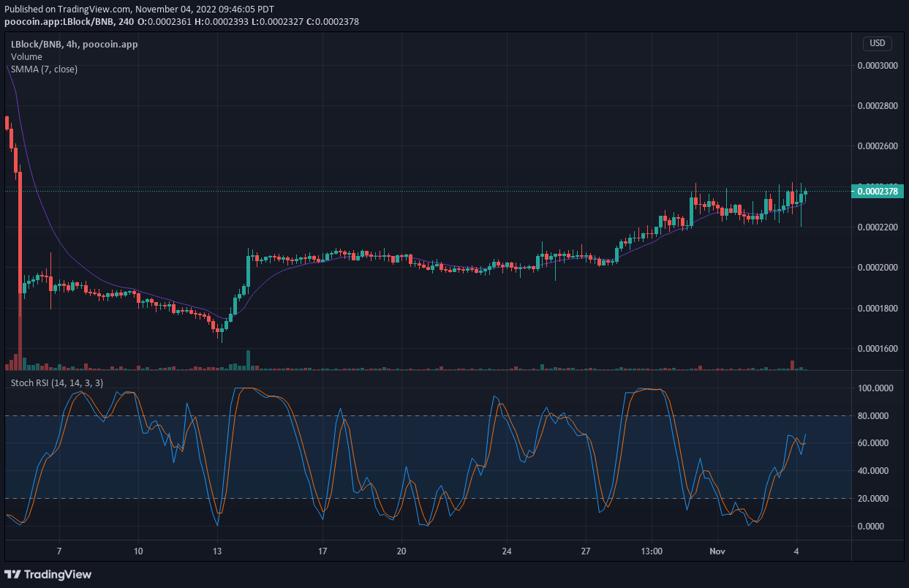Click the 13:00 label on time axis
The image size is (909, 588).
652,550
